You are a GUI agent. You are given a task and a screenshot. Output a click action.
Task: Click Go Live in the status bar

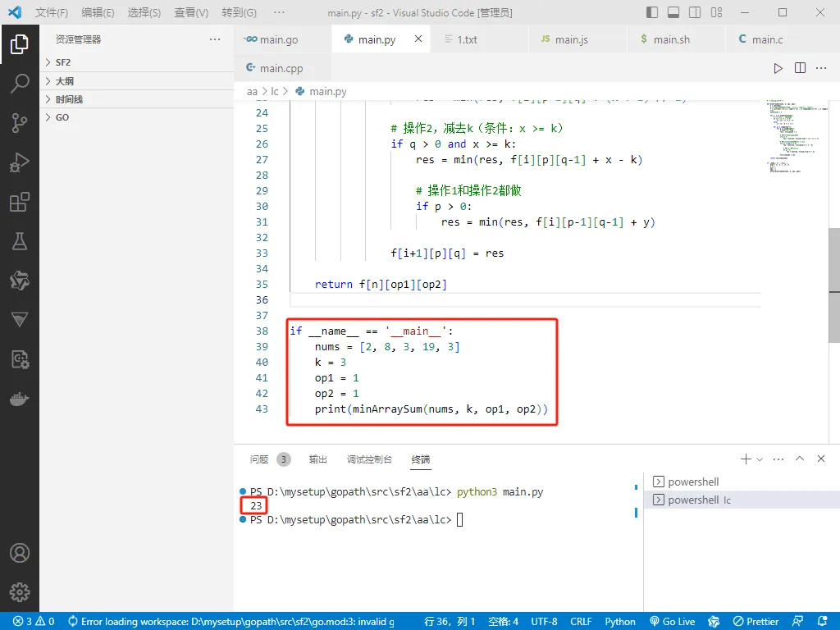(673, 622)
